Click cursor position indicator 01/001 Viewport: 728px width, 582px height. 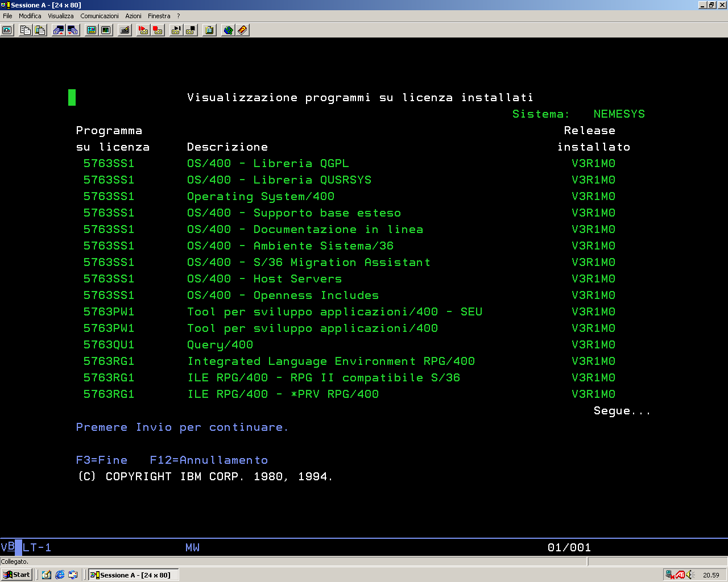tap(569, 547)
